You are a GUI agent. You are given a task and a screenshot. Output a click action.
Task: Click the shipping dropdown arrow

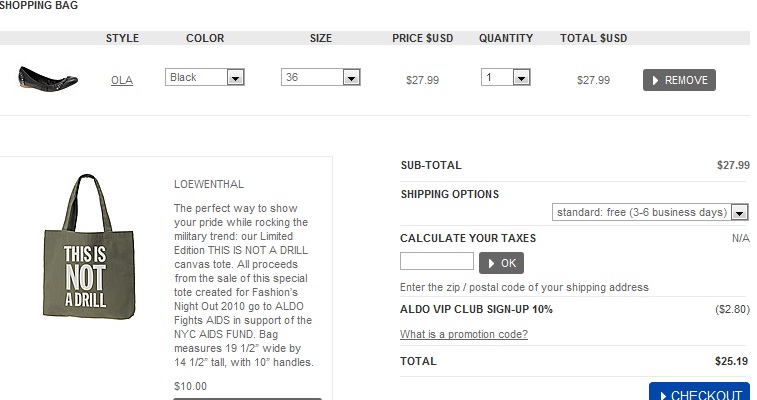740,212
